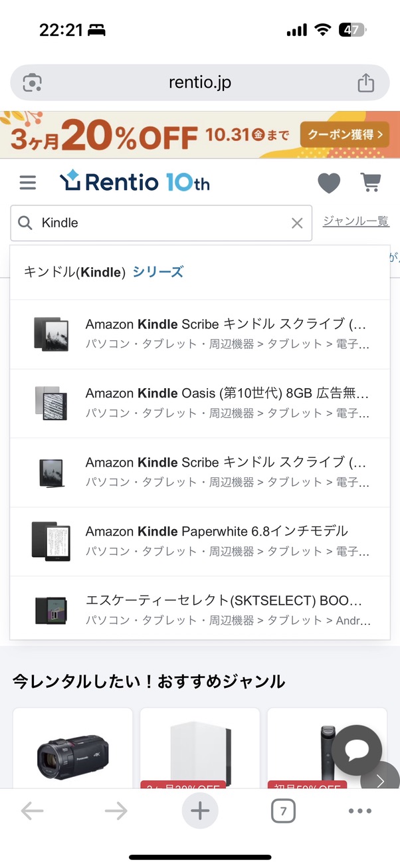Tap the browser share icon

coord(365,83)
